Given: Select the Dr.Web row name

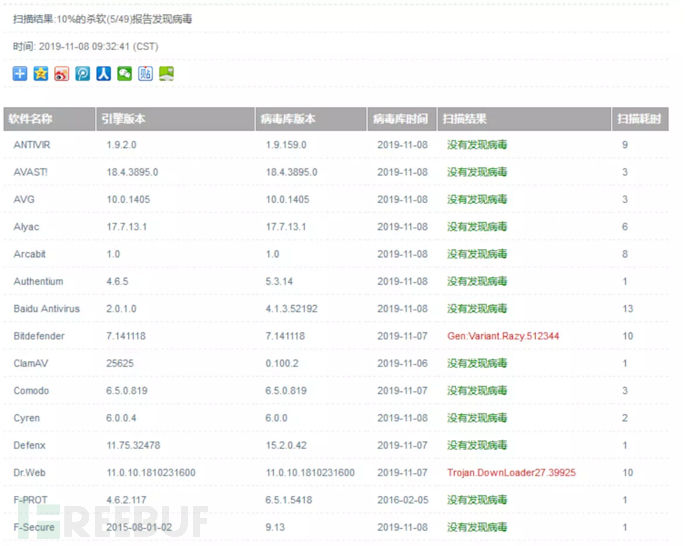Looking at the screenshot, I should point(29,472).
